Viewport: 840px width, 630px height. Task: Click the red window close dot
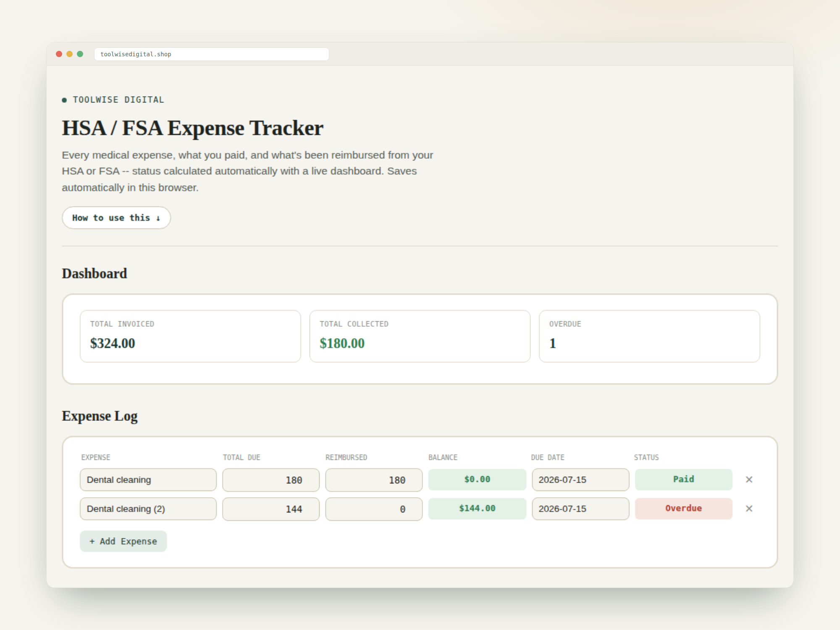coord(59,54)
